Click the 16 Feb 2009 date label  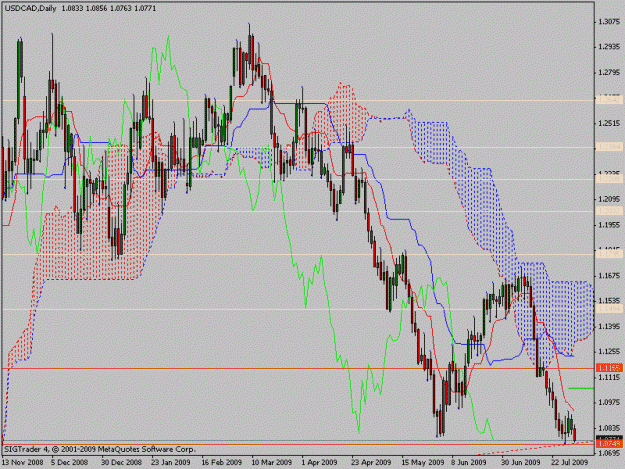pos(222,463)
